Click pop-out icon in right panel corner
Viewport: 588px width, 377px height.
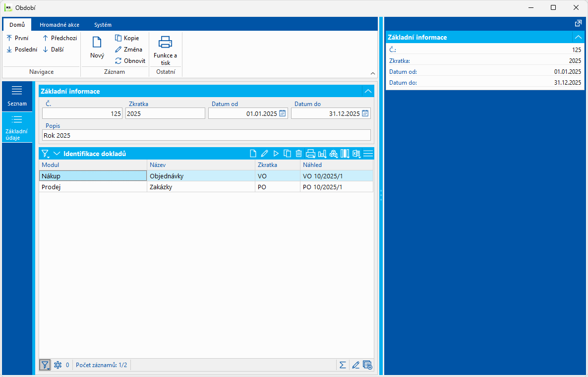tap(578, 23)
